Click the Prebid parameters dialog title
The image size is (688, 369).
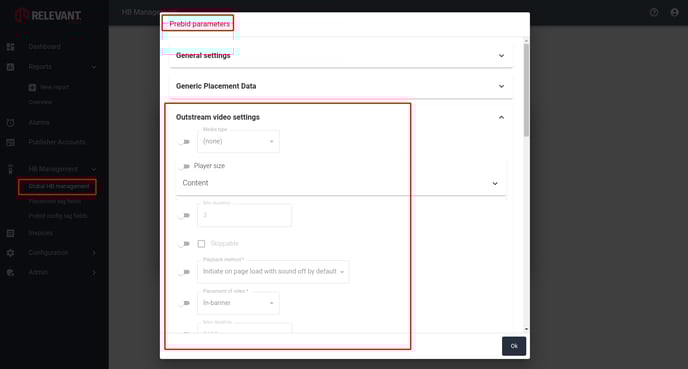click(200, 24)
